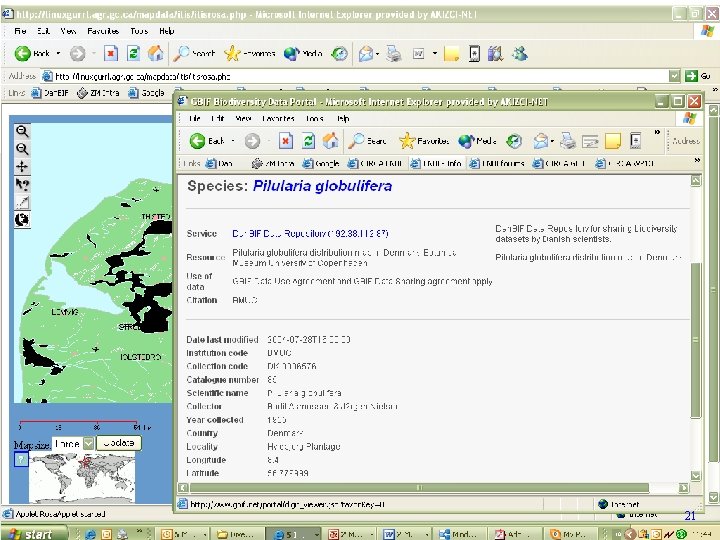Click Print icon in the GBIF window toolbar

point(568,141)
